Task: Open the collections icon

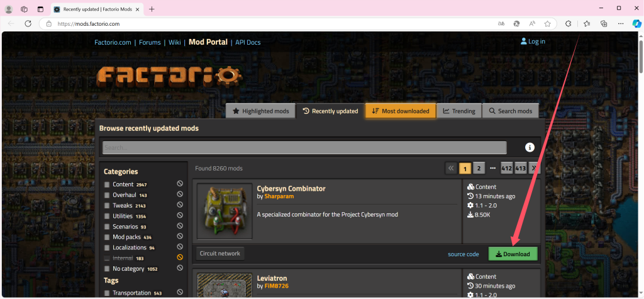Action: (604, 24)
